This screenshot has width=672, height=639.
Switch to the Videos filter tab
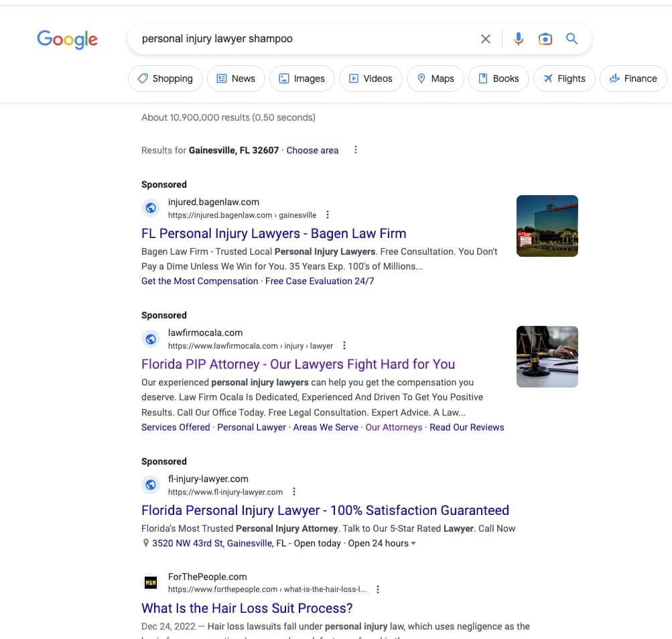click(x=371, y=78)
